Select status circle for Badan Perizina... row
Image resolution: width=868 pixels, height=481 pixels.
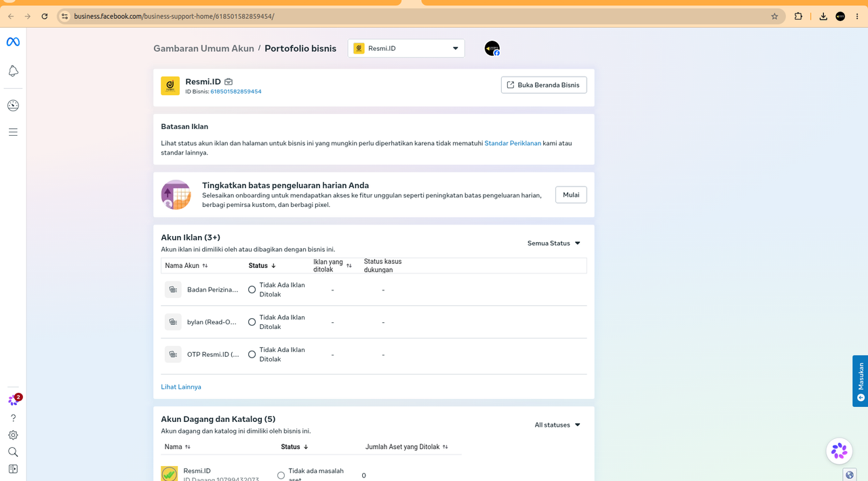(252, 290)
